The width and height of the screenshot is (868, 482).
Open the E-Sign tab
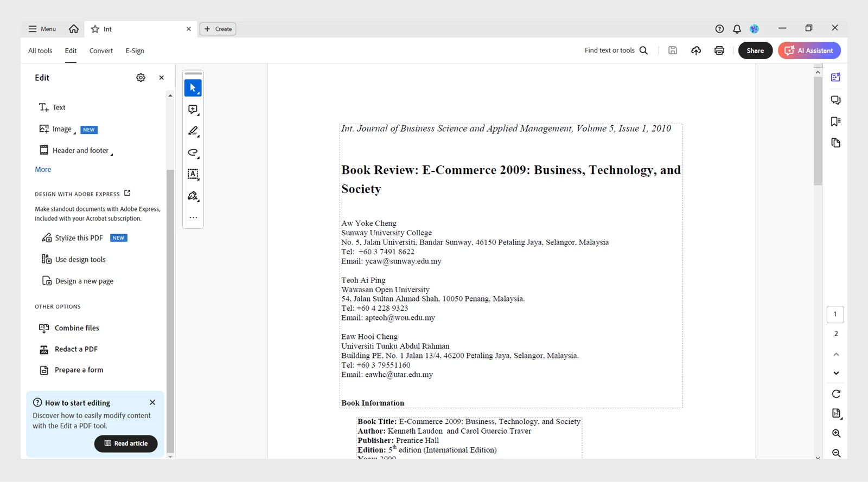click(135, 50)
